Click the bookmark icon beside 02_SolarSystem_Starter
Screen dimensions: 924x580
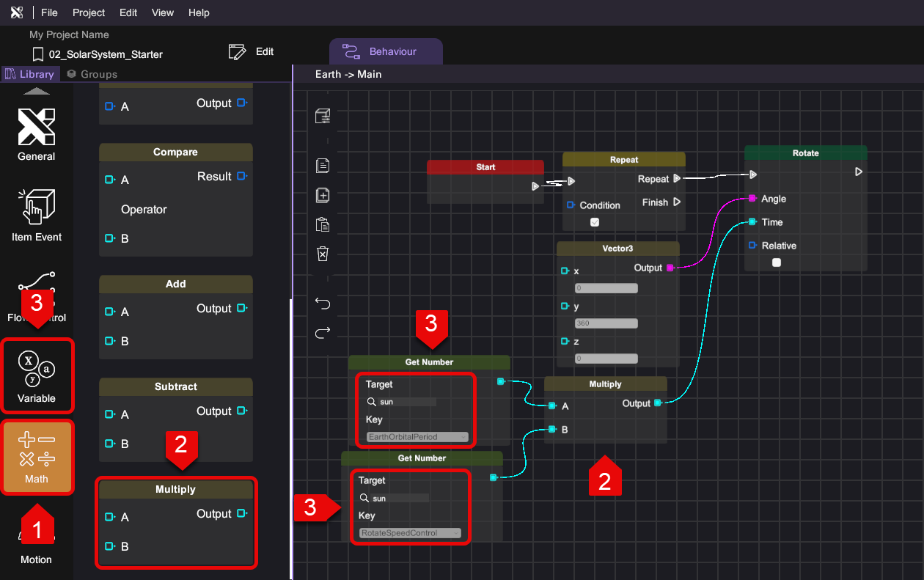pos(38,54)
